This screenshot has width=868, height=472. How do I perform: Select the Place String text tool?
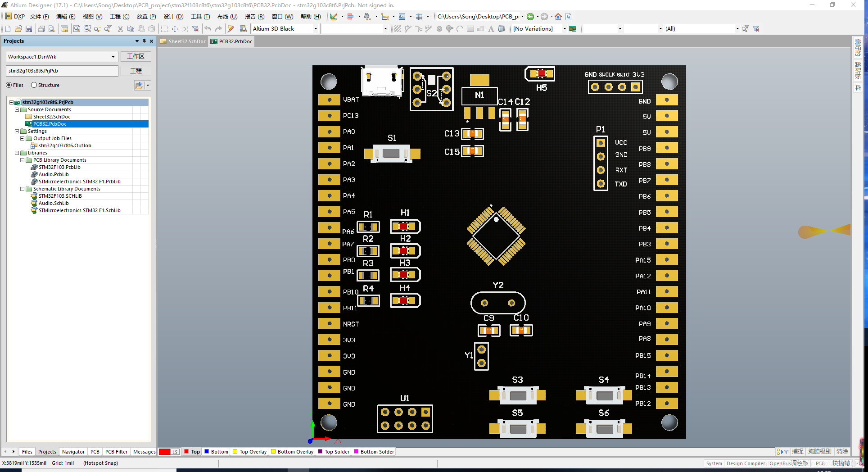491,29
